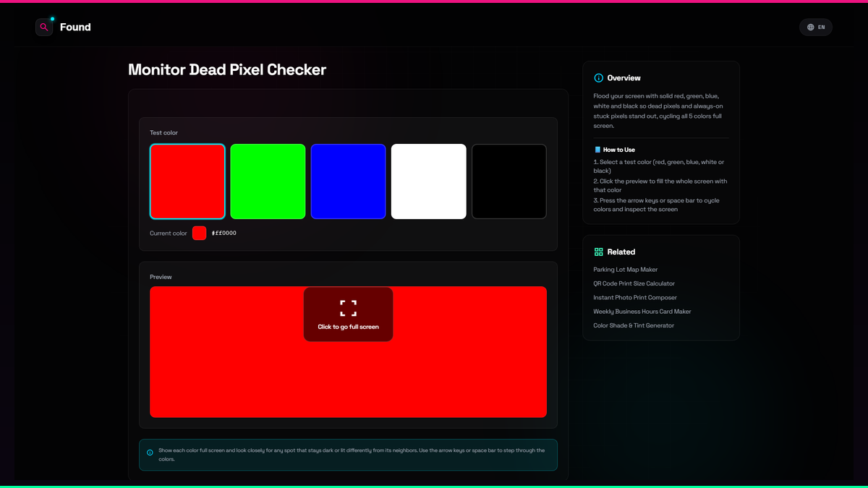Click the Related grid icon

[x=598, y=252]
